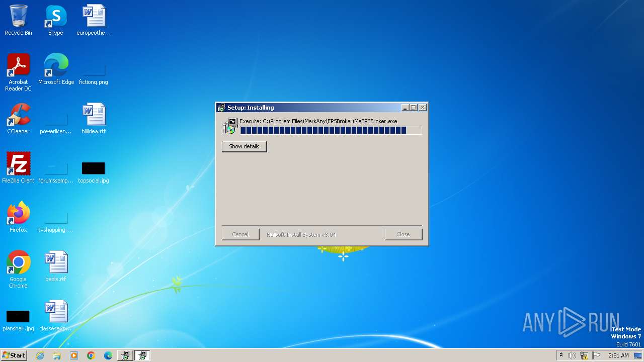Open Internet Explorer from the taskbar

[40, 355]
